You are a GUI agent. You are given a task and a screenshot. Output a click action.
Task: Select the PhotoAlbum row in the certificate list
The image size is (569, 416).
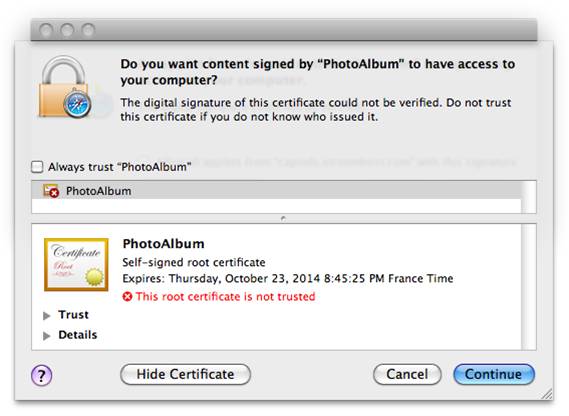point(277,191)
